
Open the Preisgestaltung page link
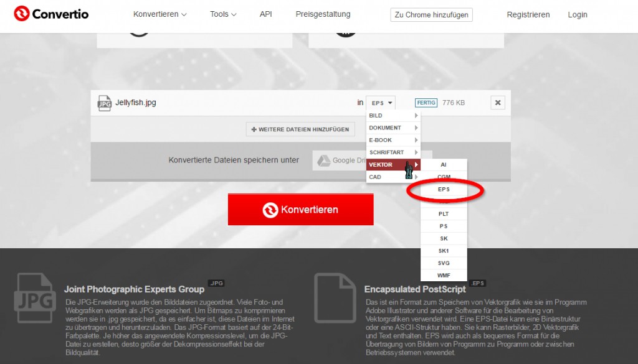point(323,14)
